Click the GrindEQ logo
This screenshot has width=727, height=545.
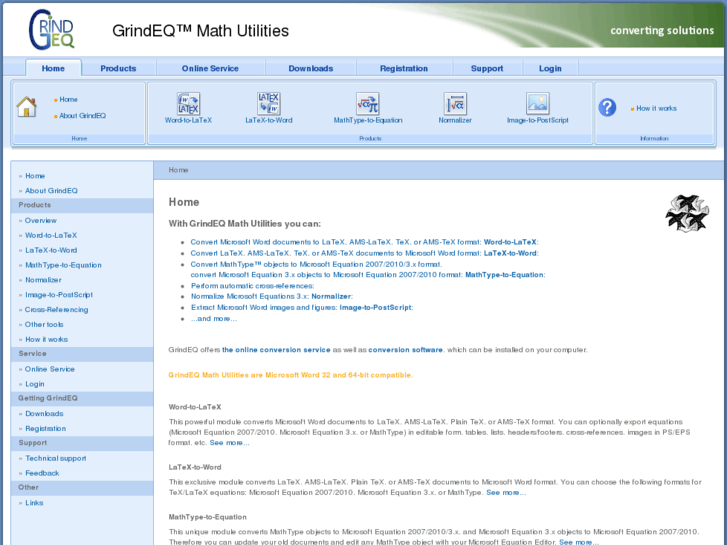point(51,30)
